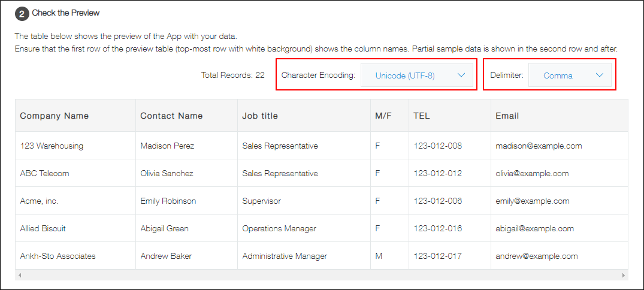The image size is (644, 290).
Task: Click the chevron arrow beside Comma
Action: click(x=600, y=75)
